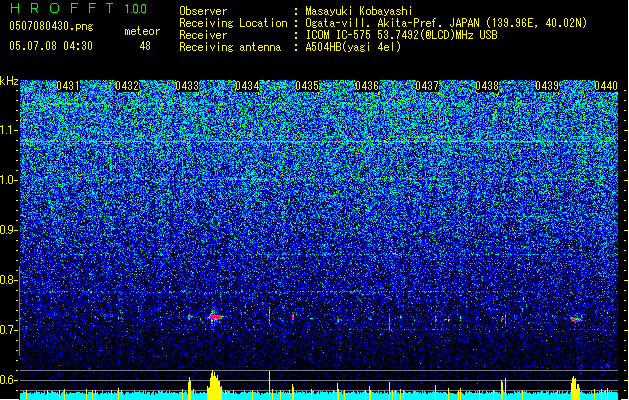This screenshot has height=400, width=629.
Task: Click the 0432 time marker
Action: pos(127,86)
